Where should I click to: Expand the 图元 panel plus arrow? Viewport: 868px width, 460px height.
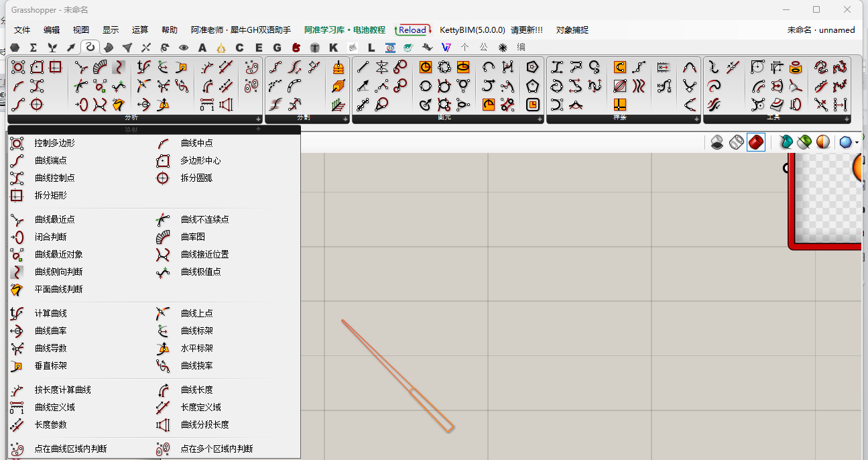(540, 119)
